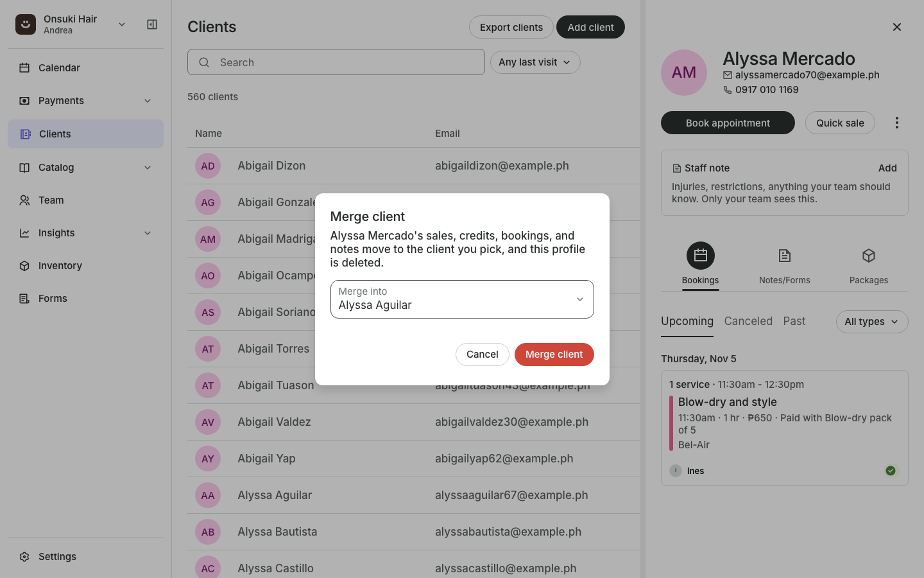The height and width of the screenshot is (578, 924).
Task: Open the Merge into dropdown
Action: click(462, 299)
